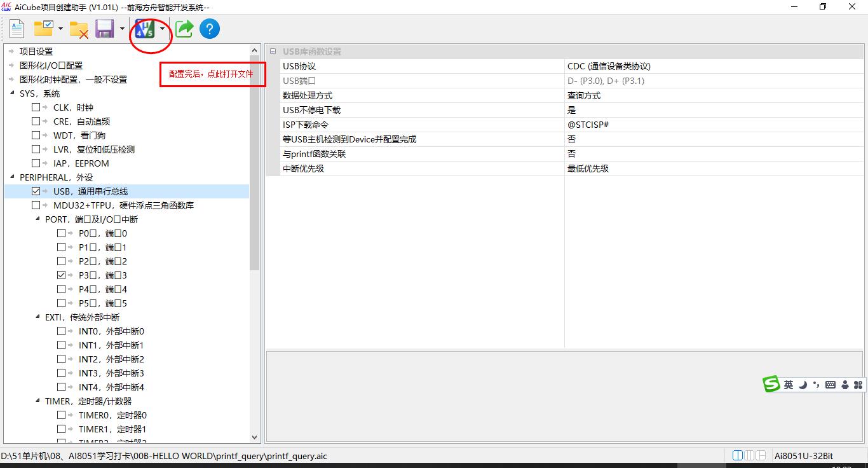
Task: Open help via the question mark icon
Action: (209, 28)
